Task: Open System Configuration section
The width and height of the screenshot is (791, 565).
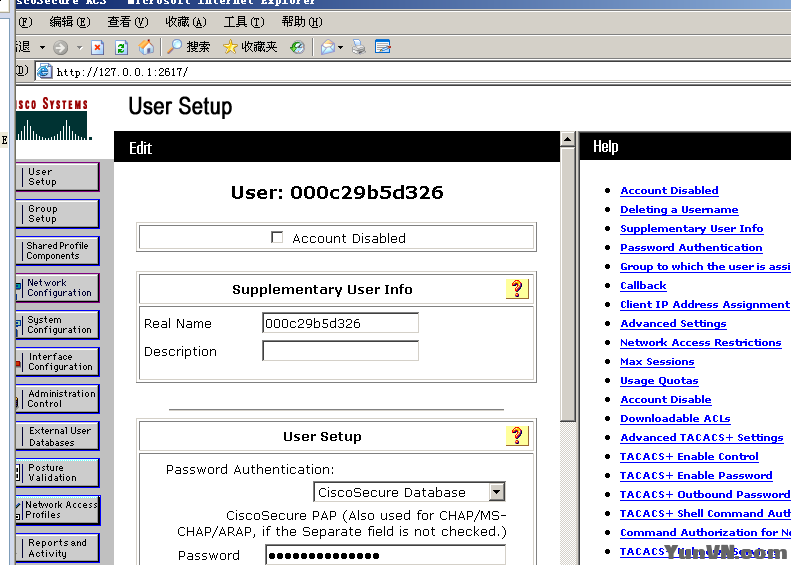Action: tap(58, 324)
